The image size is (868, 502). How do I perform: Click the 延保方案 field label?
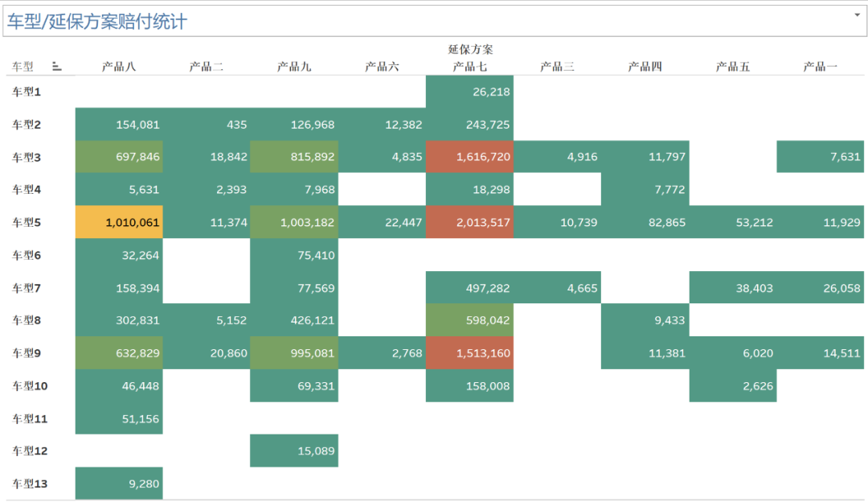[470, 49]
